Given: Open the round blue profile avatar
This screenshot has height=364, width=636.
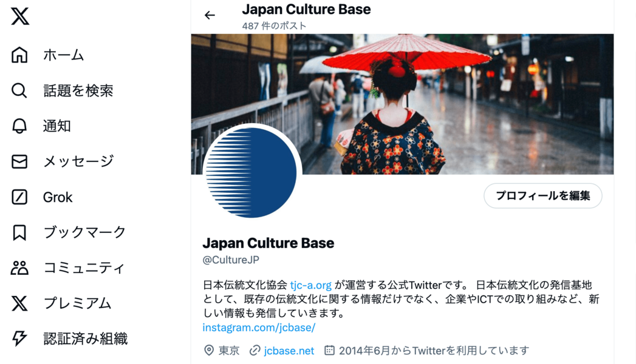Looking at the screenshot, I should coord(251,172).
